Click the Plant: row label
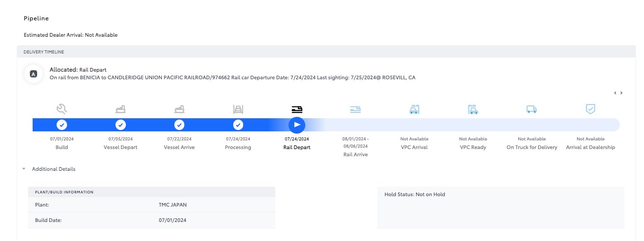Image resolution: width=644 pixels, height=241 pixels. pyautogui.click(x=42, y=205)
